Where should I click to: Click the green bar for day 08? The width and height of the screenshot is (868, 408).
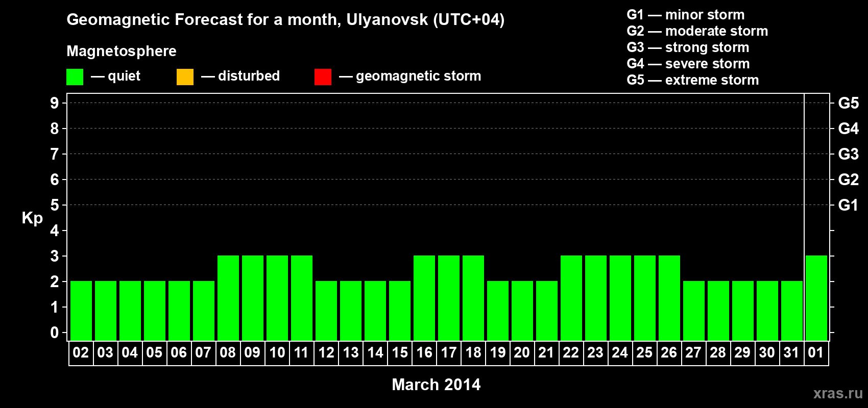(228, 298)
